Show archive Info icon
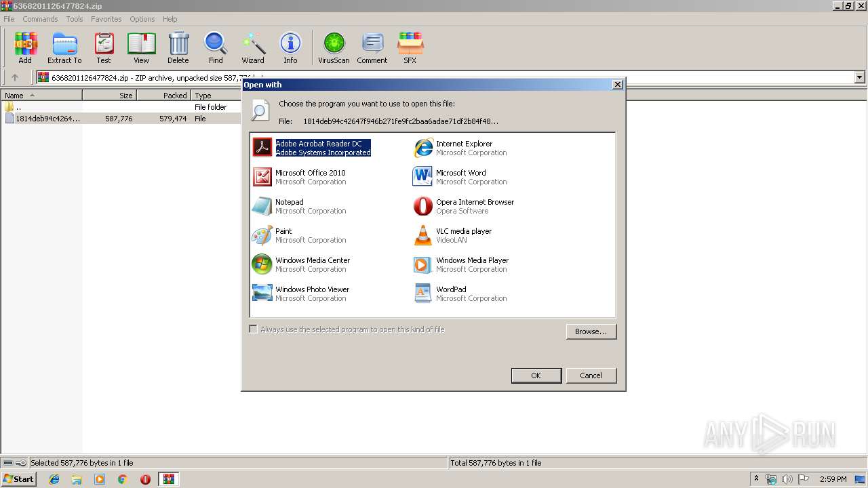This screenshot has width=868, height=488. pyautogui.click(x=290, y=47)
